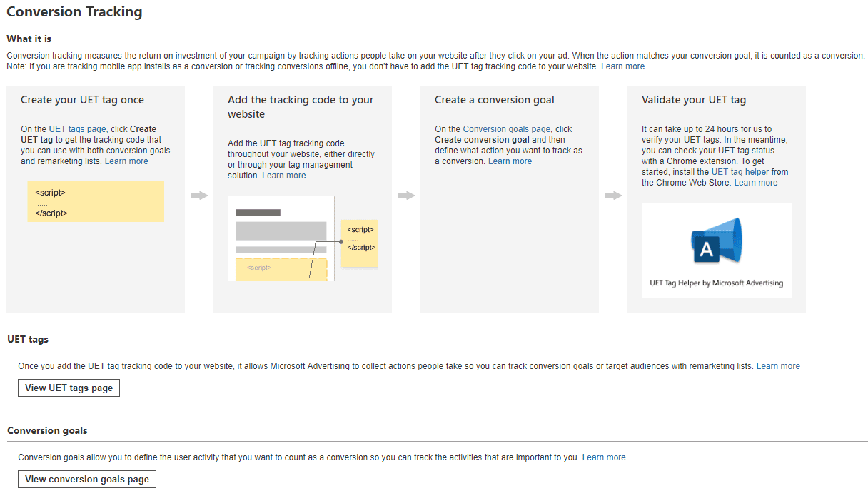
Task: Click the View UET tags page button
Action: coord(69,388)
